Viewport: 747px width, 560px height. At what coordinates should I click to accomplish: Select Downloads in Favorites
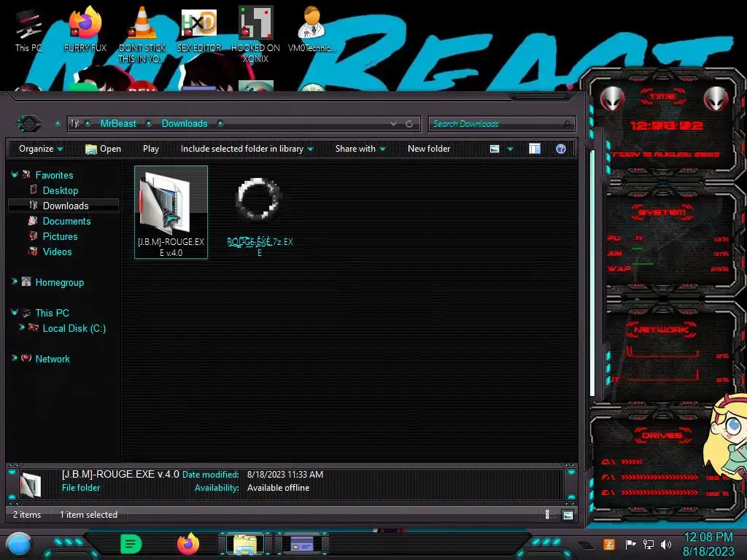point(65,206)
